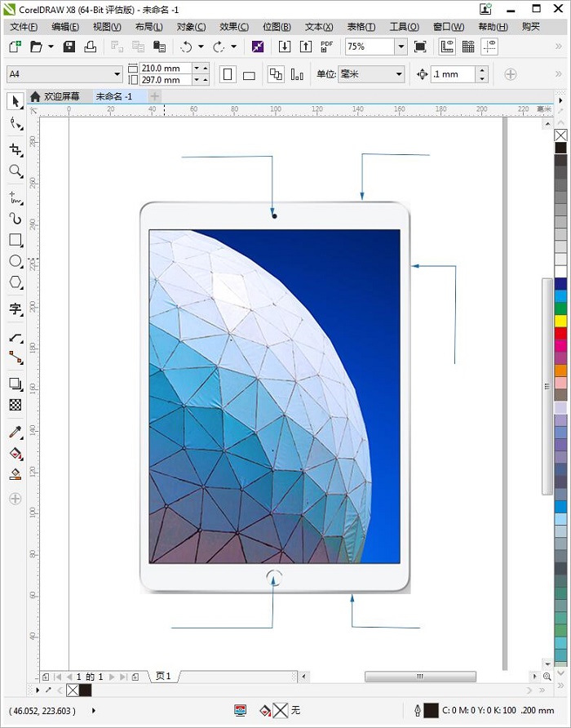571x728 pixels.
Task: Select the Transparency checkerboard tool
Action: point(15,405)
